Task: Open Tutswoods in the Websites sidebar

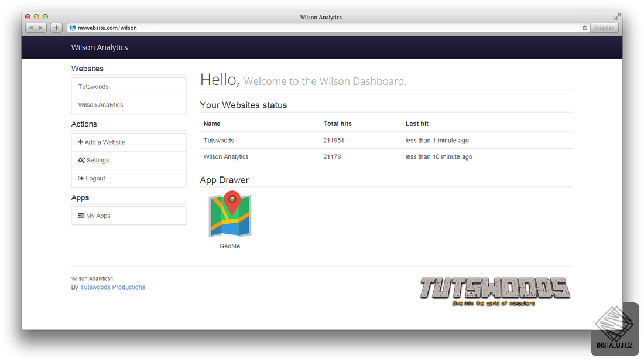Action: (129, 87)
